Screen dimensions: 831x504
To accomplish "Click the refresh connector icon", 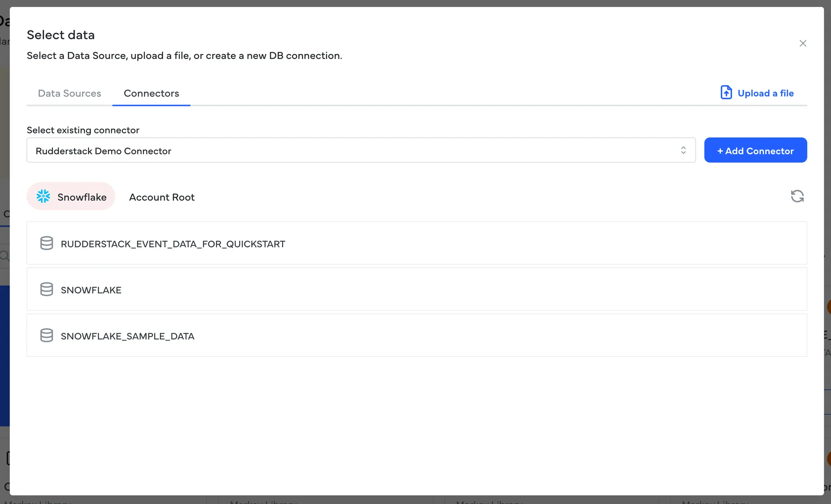I will coord(797,196).
